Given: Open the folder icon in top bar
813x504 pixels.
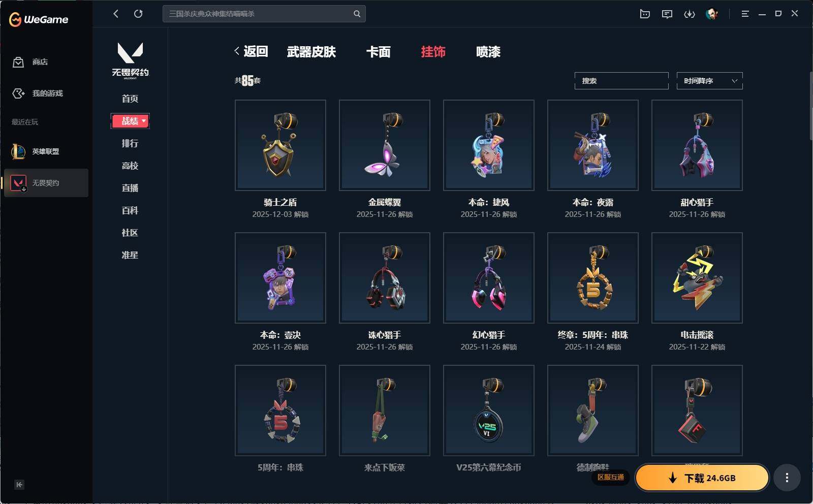Looking at the screenshot, I should [x=645, y=14].
